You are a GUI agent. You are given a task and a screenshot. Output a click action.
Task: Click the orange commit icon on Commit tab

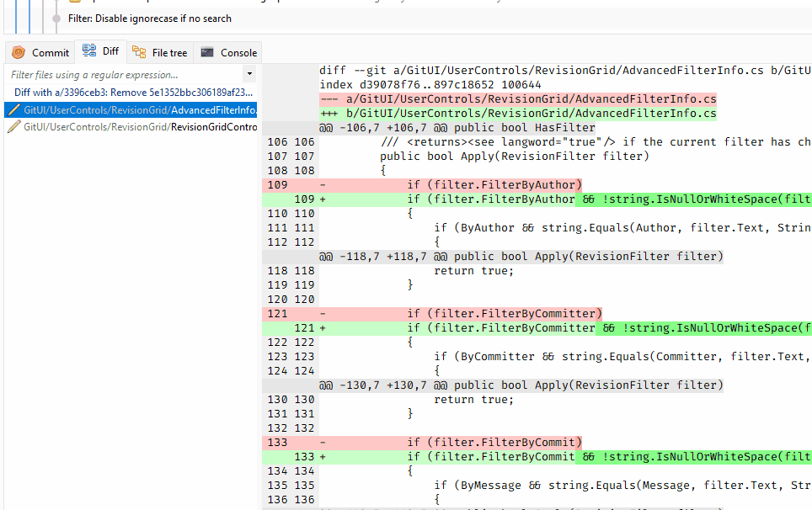point(17,51)
